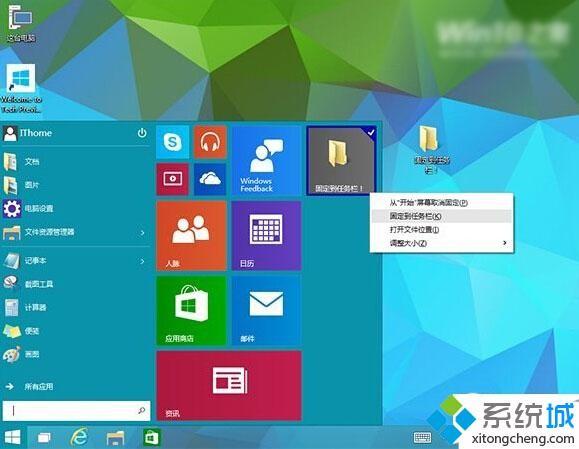
Task: Open Internet Explorer from the taskbar
Action: point(79,438)
